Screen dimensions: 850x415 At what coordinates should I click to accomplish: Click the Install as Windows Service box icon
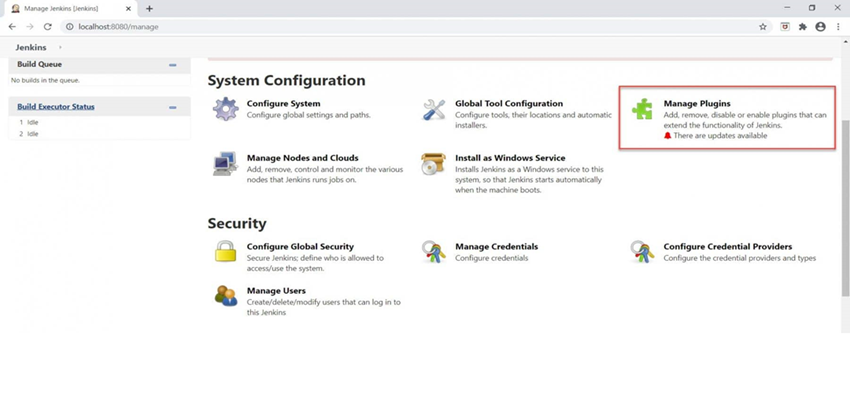click(x=434, y=164)
